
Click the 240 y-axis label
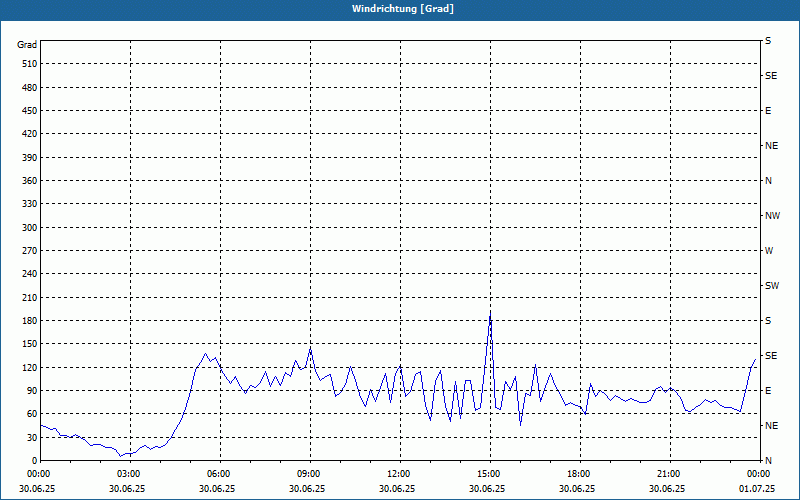[x=30, y=274]
